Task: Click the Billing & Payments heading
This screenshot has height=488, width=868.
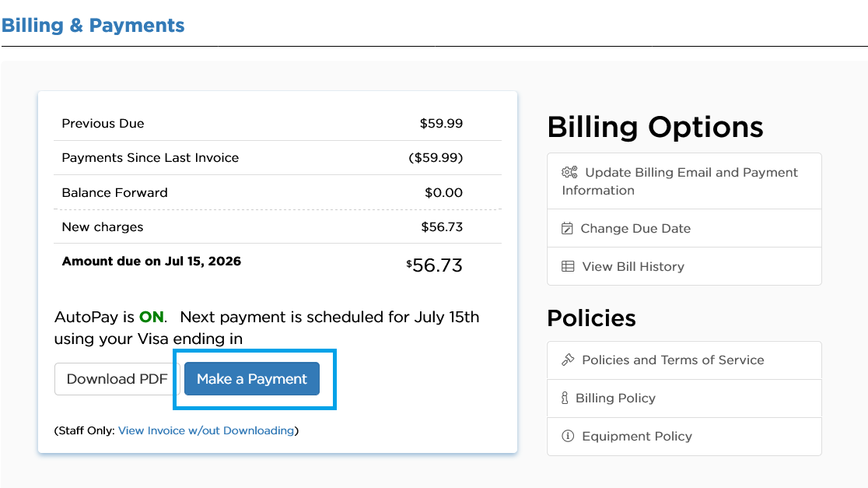Action: coord(93,26)
